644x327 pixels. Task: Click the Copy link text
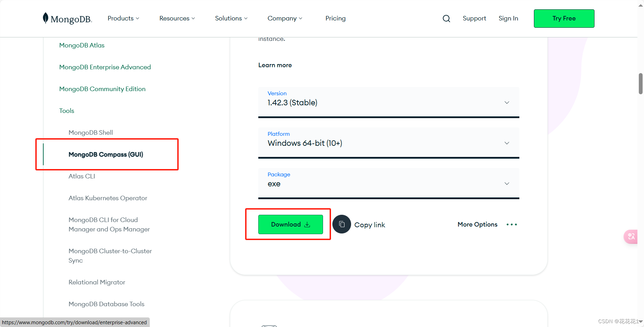point(369,225)
